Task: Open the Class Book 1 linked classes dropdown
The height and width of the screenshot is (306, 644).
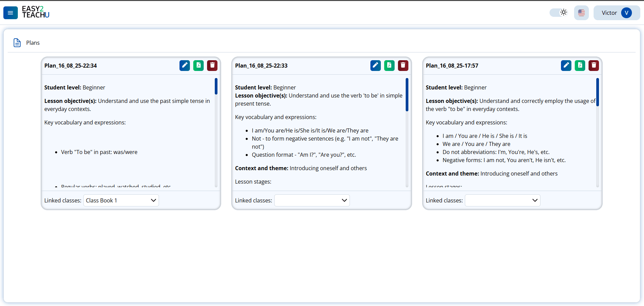Action: [x=121, y=200]
